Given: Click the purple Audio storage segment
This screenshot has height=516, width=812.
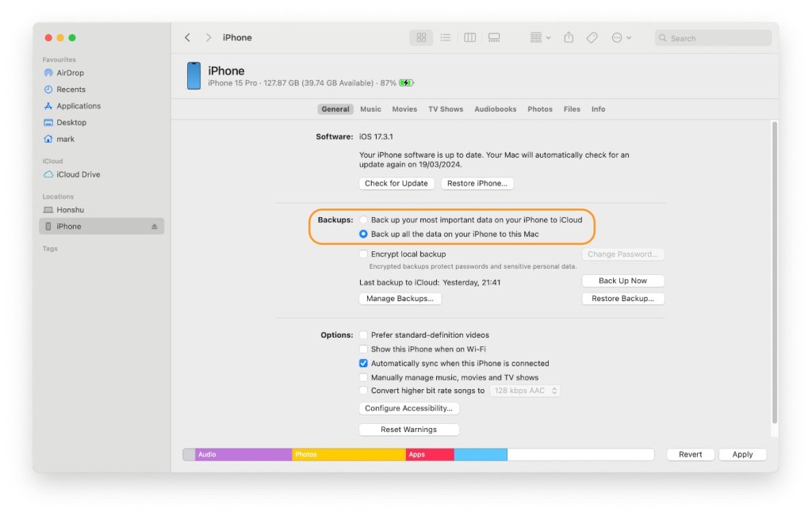Looking at the screenshot, I should (243, 455).
